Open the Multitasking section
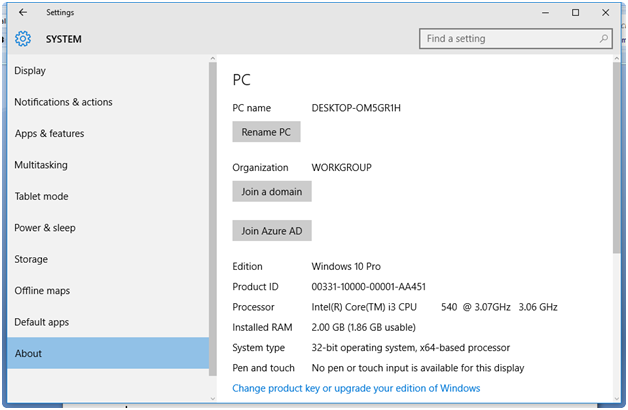The width and height of the screenshot is (628, 410). coord(41,165)
